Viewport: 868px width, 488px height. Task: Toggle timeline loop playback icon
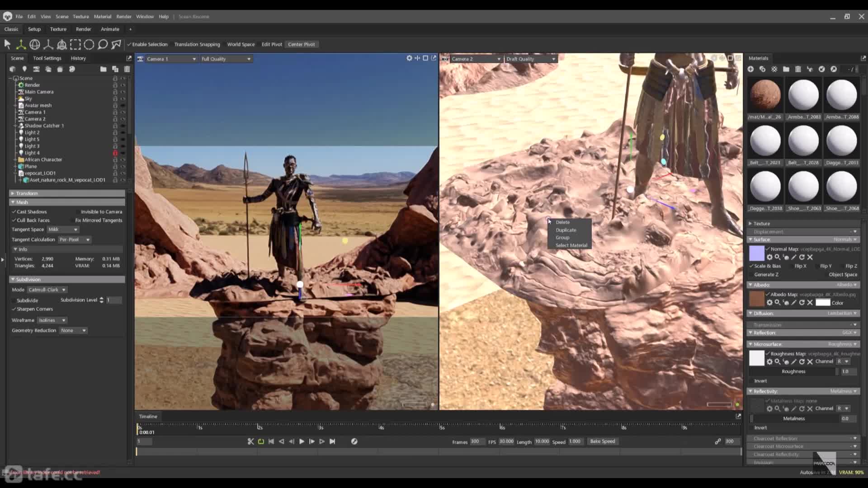261,441
